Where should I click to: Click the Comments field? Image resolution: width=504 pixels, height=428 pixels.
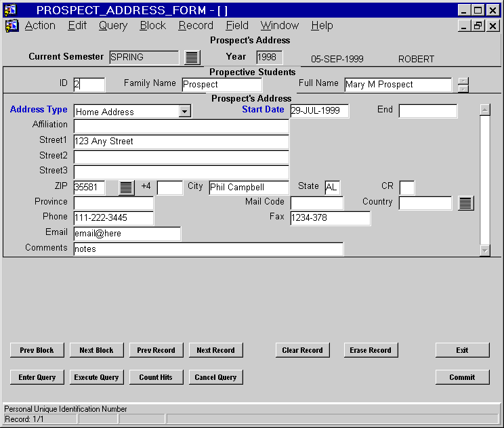[208, 249]
